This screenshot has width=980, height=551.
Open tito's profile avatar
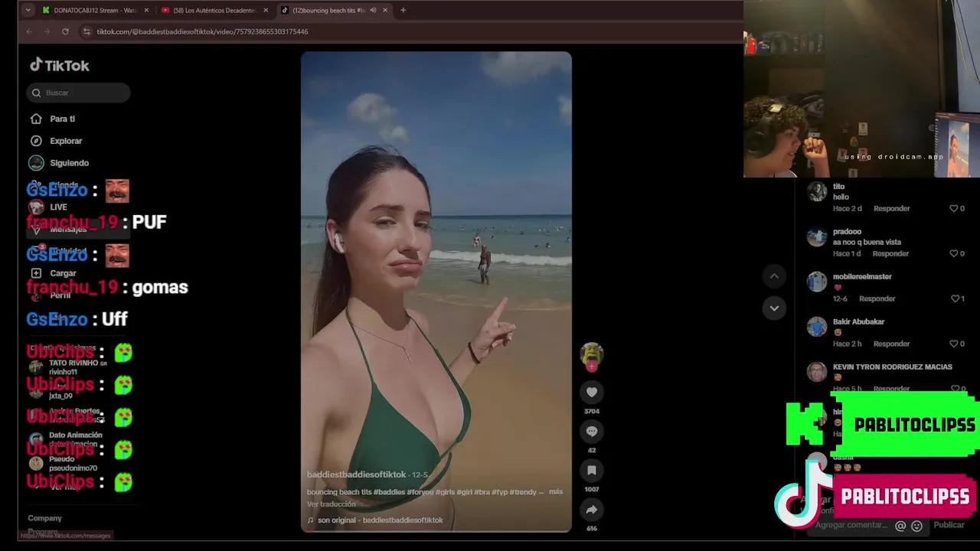tap(817, 191)
